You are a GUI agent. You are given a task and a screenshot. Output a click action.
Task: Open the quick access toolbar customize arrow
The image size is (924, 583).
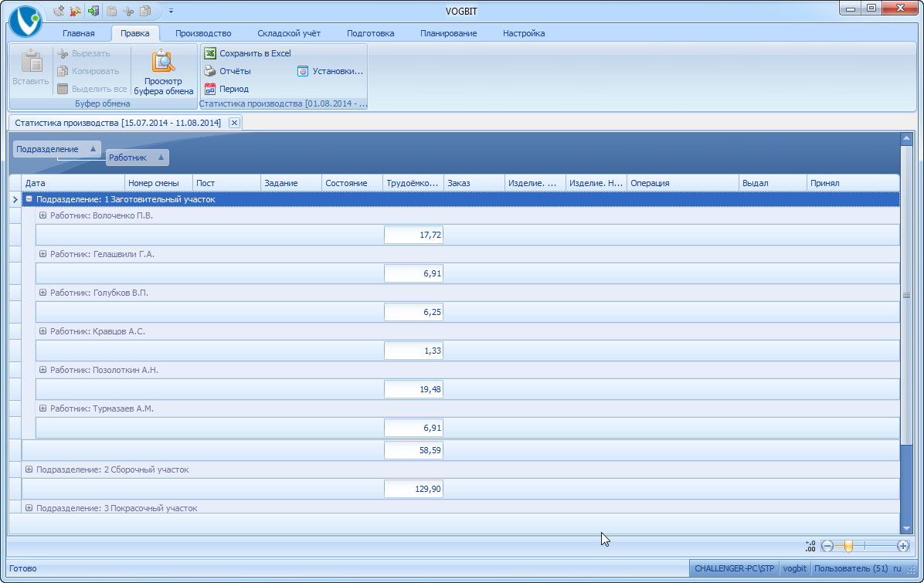click(x=171, y=11)
